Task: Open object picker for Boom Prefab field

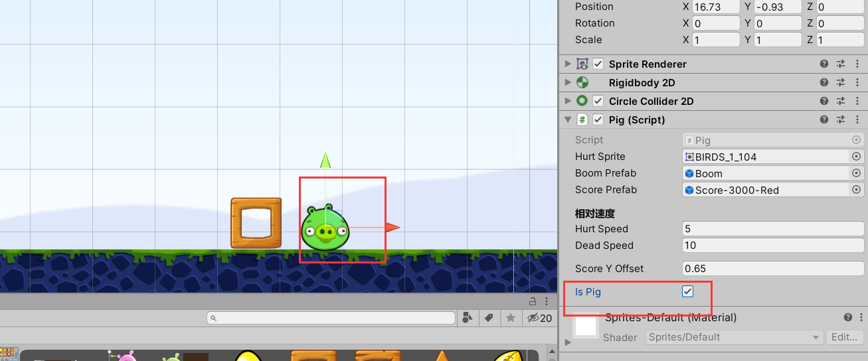Action: click(856, 173)
